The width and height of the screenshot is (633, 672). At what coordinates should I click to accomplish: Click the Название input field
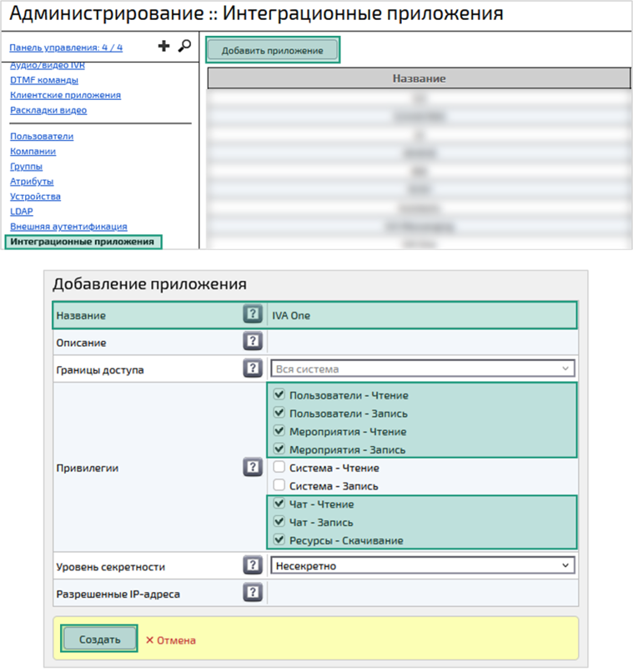pos(421,316)
